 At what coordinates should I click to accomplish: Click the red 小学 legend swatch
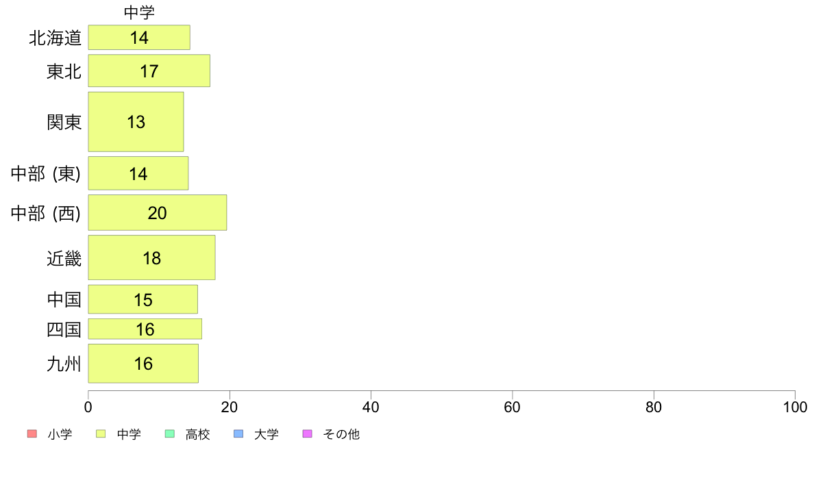32,434
